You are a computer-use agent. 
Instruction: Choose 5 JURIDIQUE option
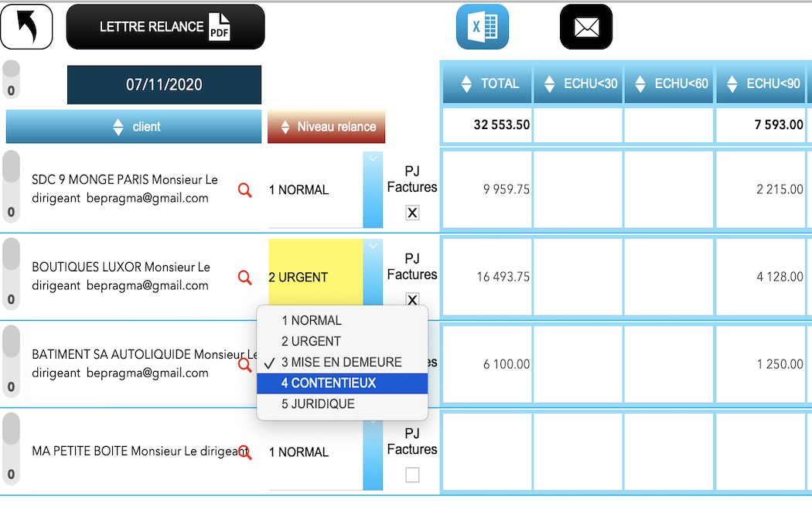click(x=343, y=404)
